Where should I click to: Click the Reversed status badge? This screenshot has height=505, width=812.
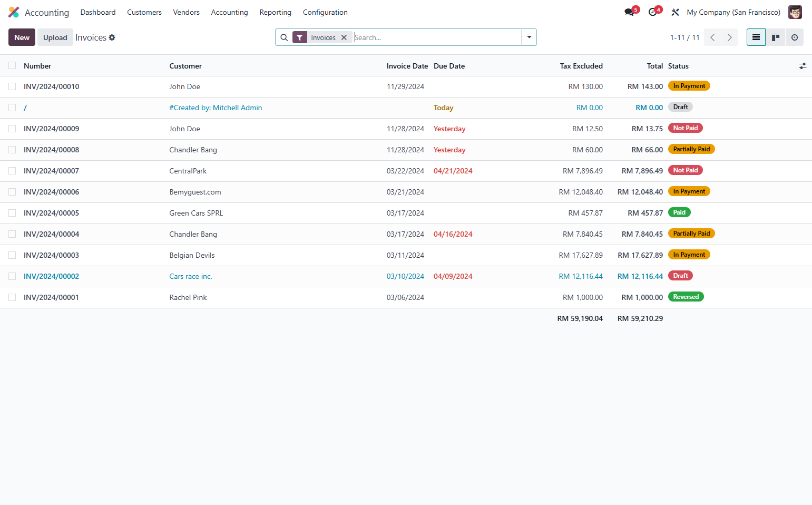click(686, 297)
